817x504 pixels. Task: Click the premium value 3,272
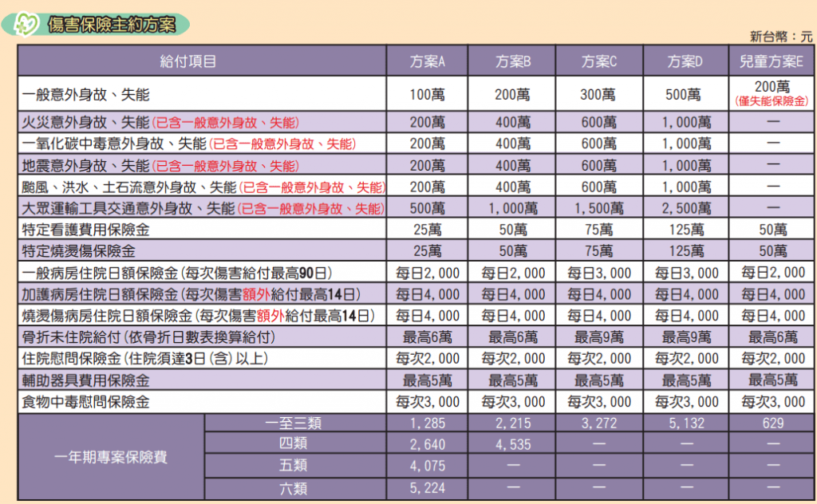pos(598,423)
